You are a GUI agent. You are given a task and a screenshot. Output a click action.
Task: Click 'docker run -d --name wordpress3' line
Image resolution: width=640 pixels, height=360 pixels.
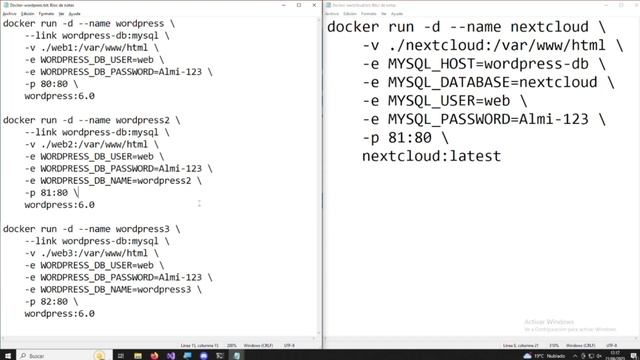click(x=91, y=229)
